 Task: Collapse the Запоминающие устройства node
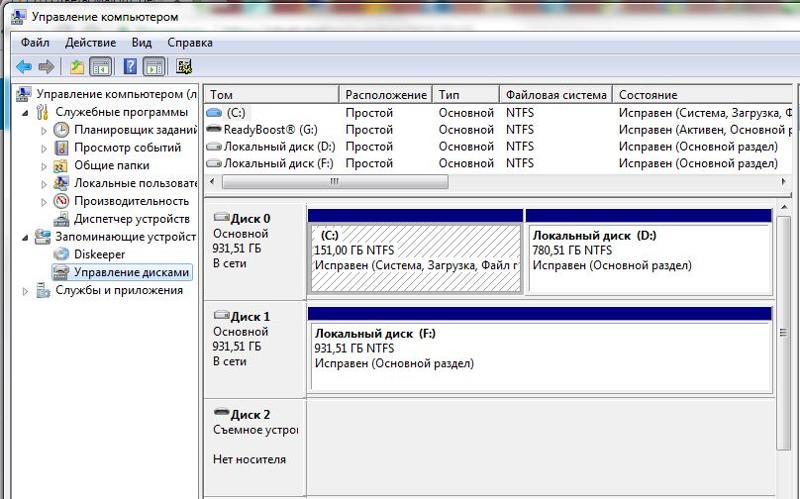[25, 238]
